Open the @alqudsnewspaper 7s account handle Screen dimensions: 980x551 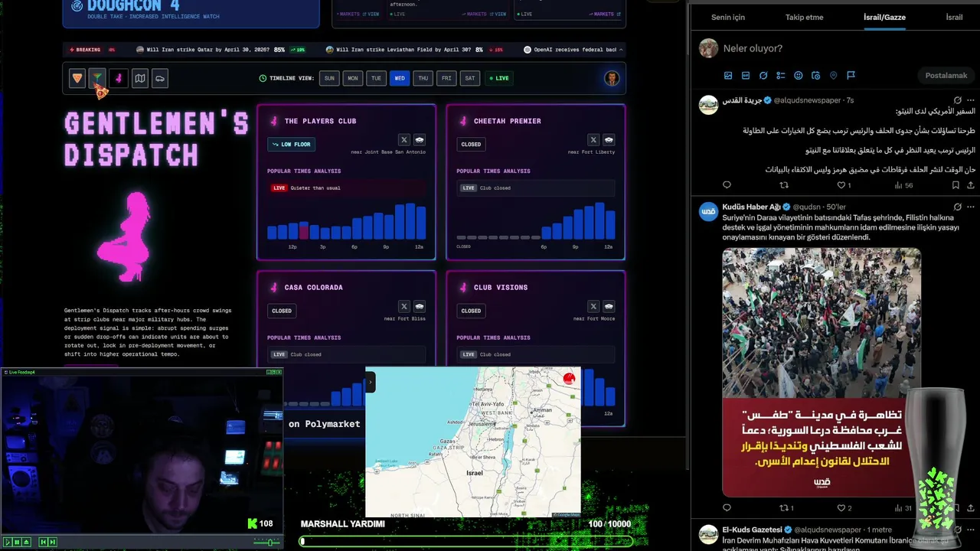click(x=807, y=100)
